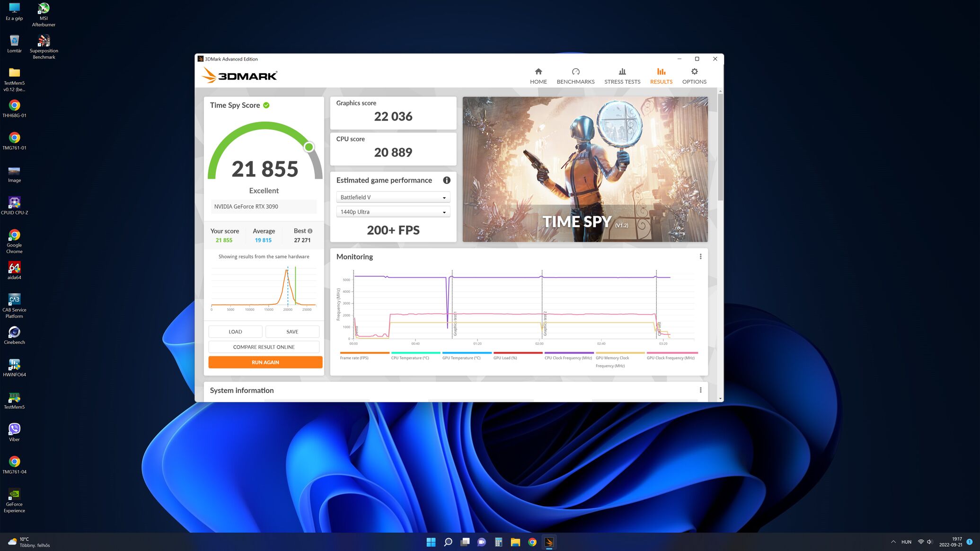Click the info icon next to Best score
Image resolution: width=980 pixels, height=551 pixels.
coord(310,231)
